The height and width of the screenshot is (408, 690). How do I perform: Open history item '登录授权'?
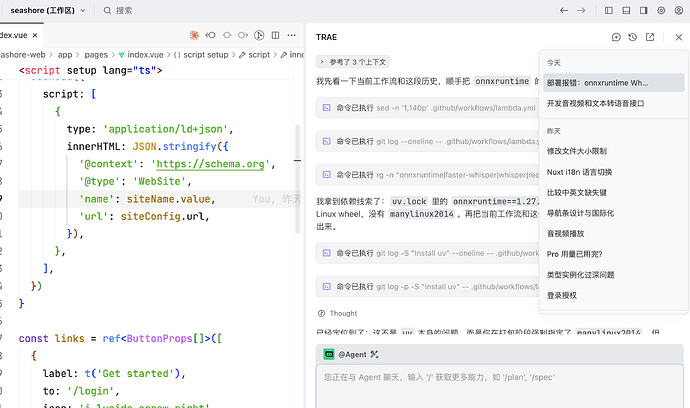coord(613,295)
